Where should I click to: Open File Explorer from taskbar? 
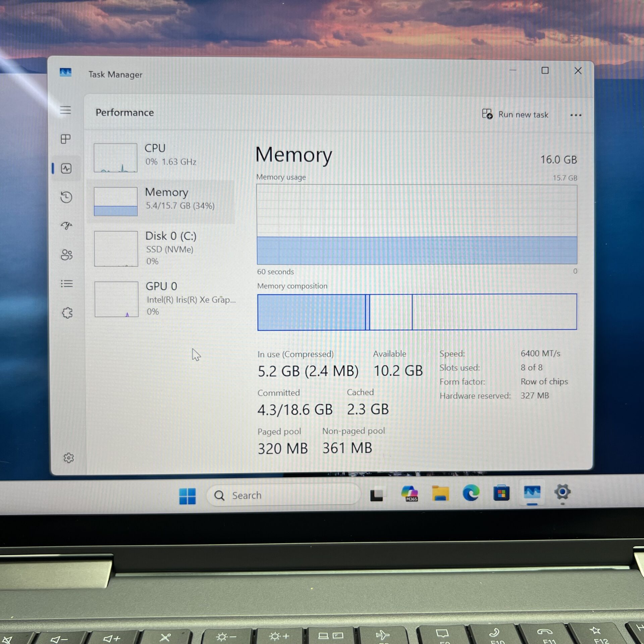coord(440,493)
